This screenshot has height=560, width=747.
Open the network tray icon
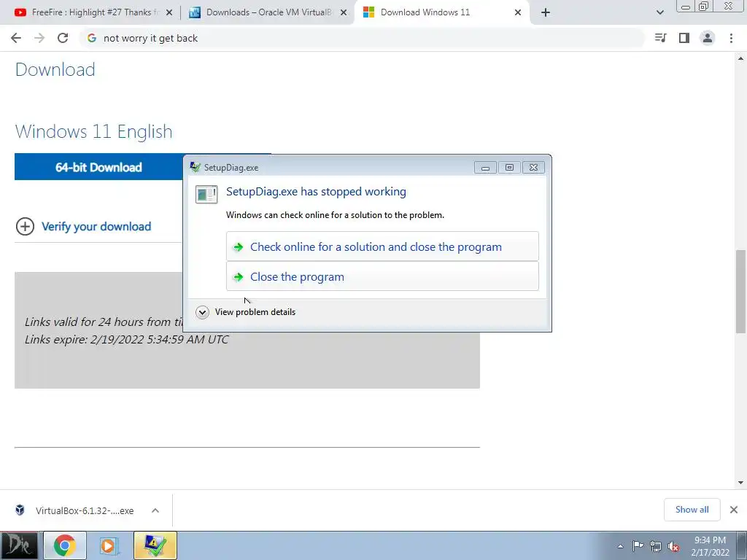[x=656, y=546]
